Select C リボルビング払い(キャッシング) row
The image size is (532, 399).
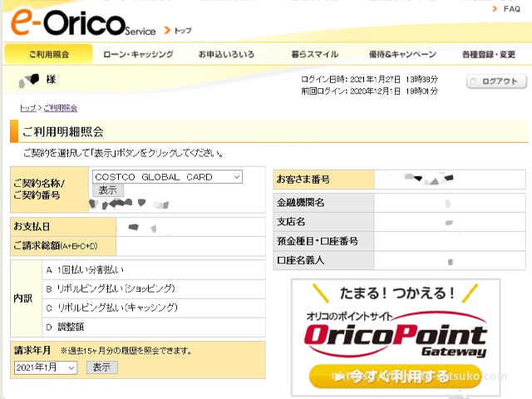click(154, 308)
